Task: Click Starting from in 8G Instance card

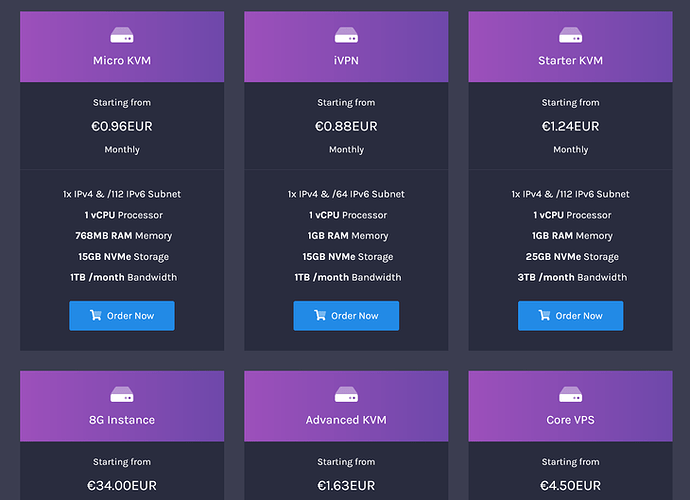Action: pyautogui.click(x=122, y=462)
